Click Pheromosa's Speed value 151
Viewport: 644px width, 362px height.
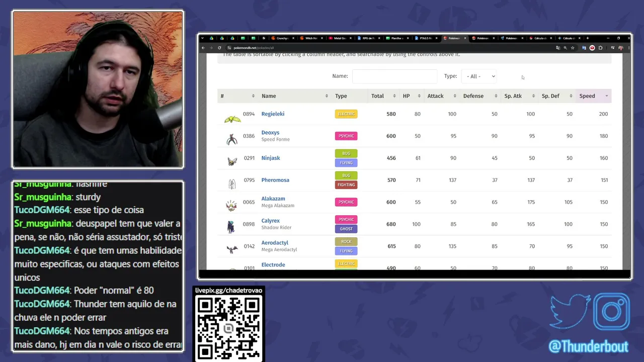[x=604, y=180]
